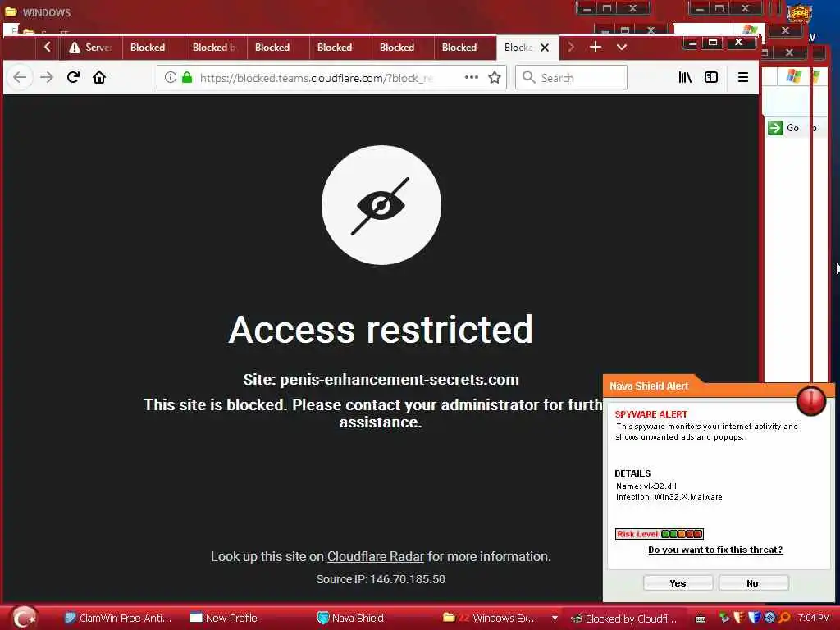Decline with No in Nava Shield Alert
Viewport: 840px width, 630px height.
(x=753, y=583)
